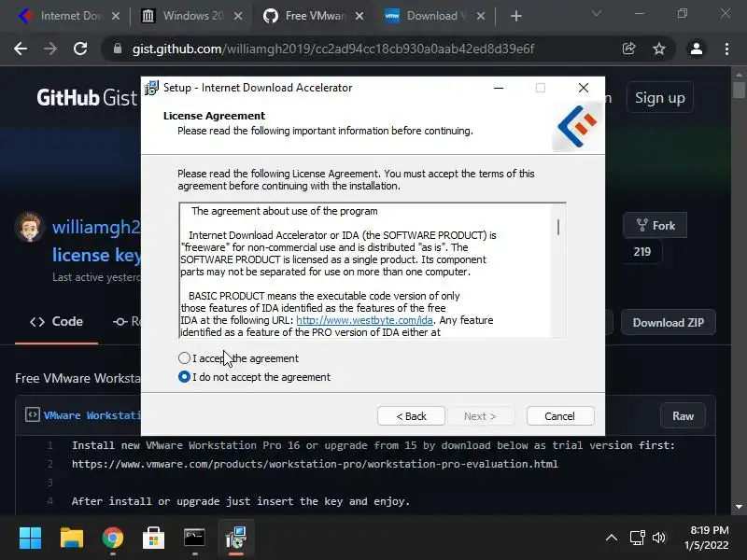This screenshot has width=747, height=560.
Task: Open File Explorer from the taskbar
Action: [x=72, y=539]
